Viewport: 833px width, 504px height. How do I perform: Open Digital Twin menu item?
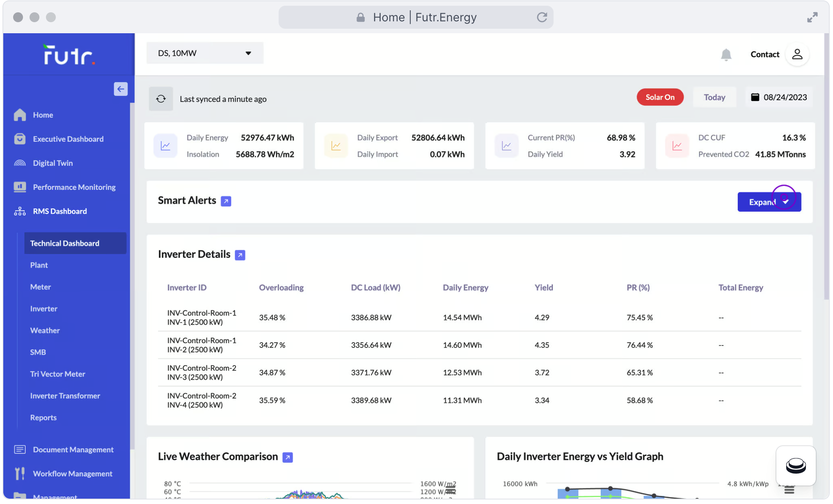point(53,163)
